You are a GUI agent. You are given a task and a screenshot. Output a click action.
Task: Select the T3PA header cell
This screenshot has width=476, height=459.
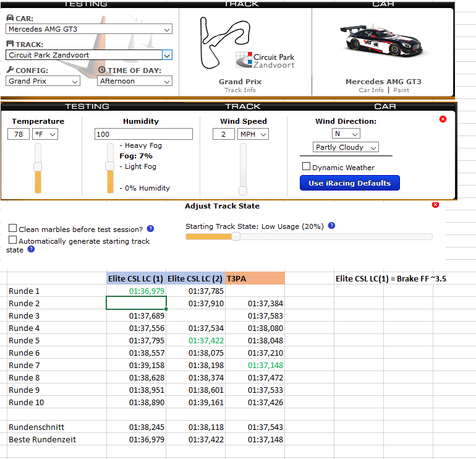(x=255, y=278)
